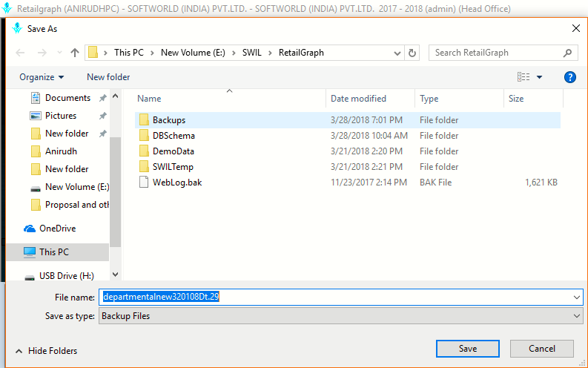Click the Save button

pos(468,349)
